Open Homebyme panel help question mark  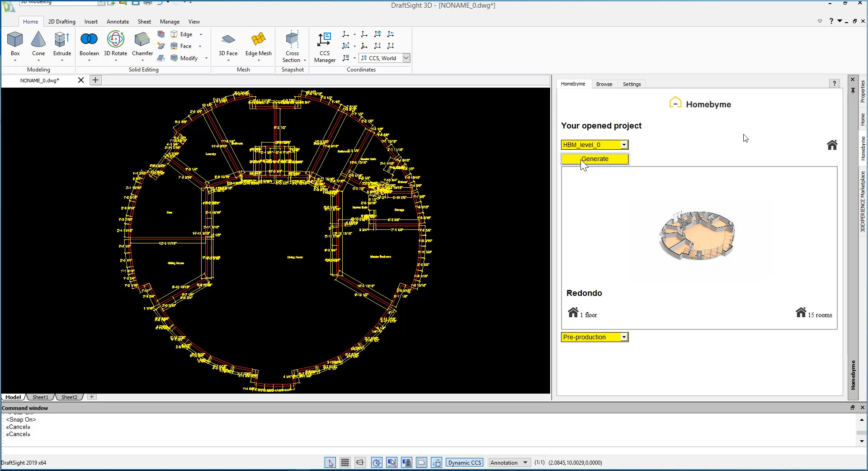click(x=835, y=84)
